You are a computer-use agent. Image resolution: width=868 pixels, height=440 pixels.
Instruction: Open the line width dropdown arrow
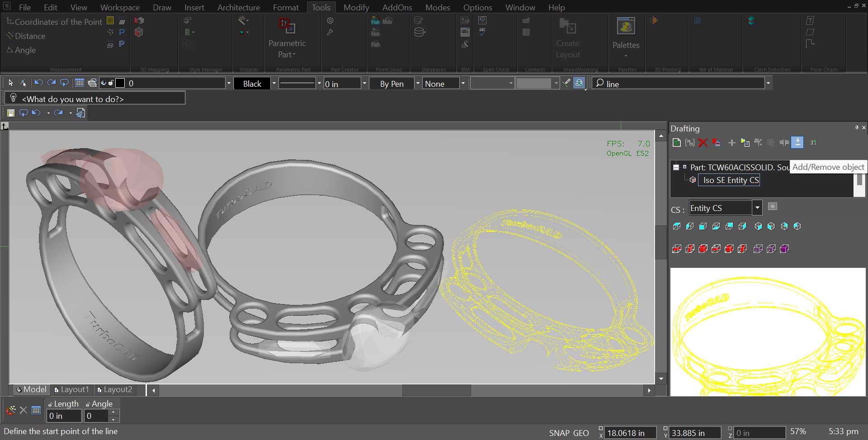364,84
